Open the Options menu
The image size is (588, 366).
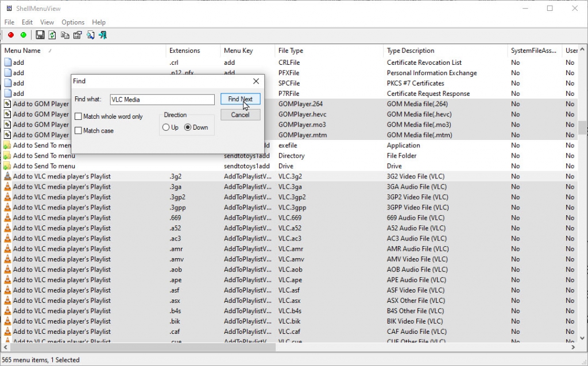click(x=72, y=22)
